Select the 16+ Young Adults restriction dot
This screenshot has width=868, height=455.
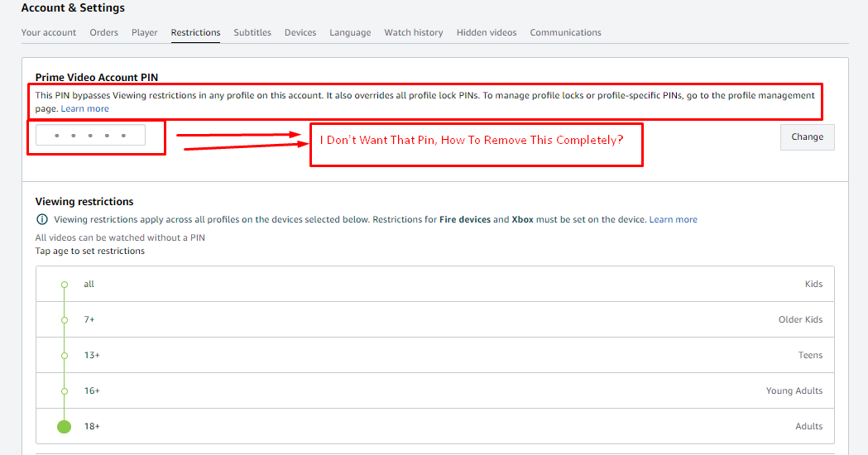pos(65,391)
